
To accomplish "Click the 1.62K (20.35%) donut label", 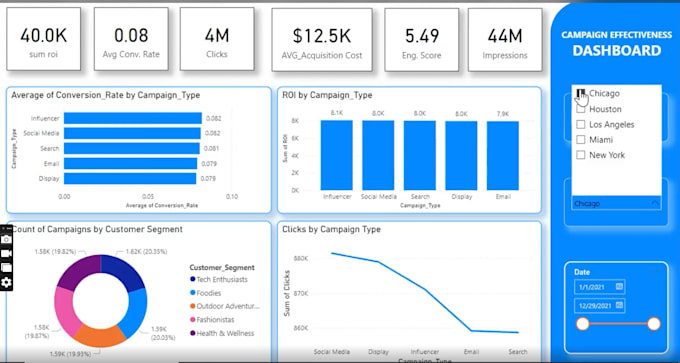I will coord(146,252).
